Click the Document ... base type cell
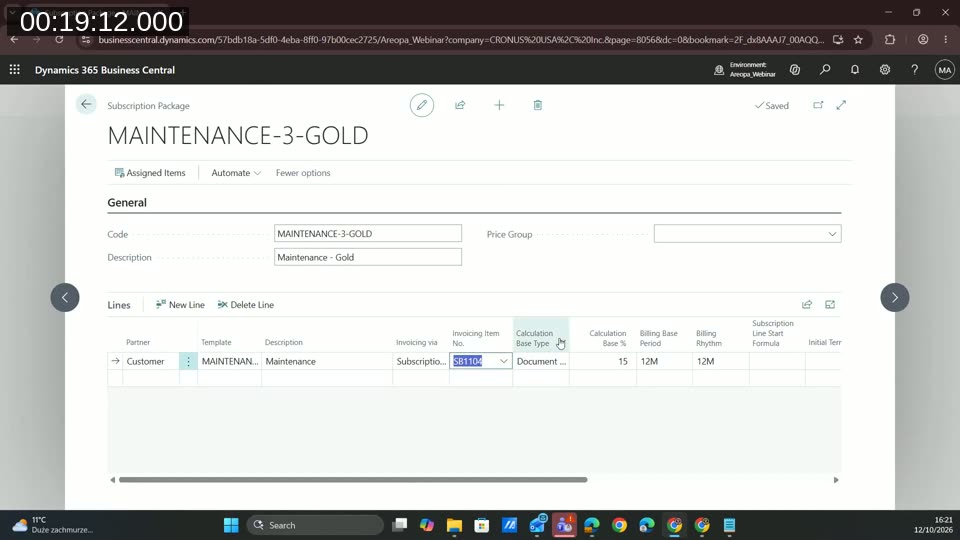Viewport: 960px width, 540px height. (x=541, y=361)
